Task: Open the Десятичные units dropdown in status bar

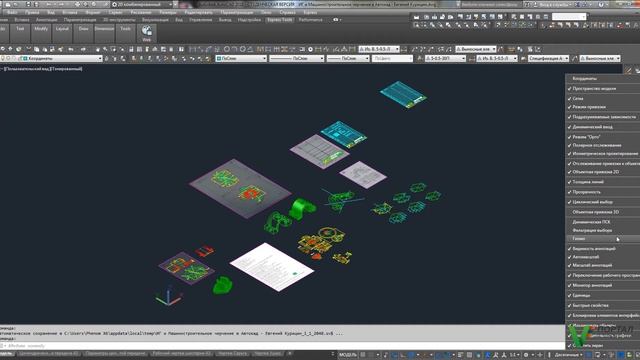Action: click(x=569, y=355)
